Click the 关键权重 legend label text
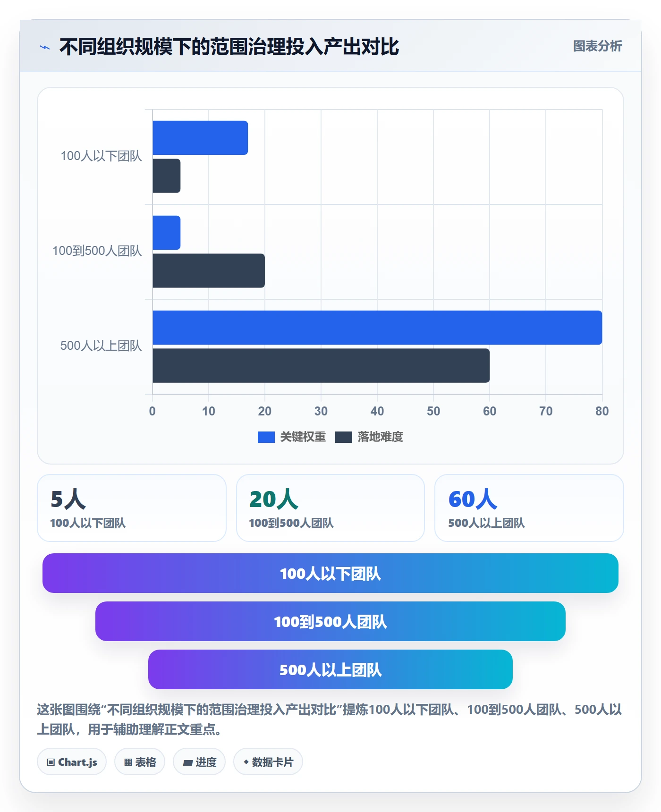 (303, 437)
